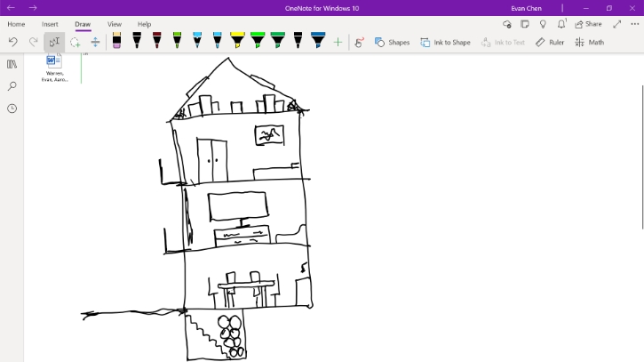Toggle Ink to Shape mode
The height and width of the screenshot is (362, 644).
445,42
